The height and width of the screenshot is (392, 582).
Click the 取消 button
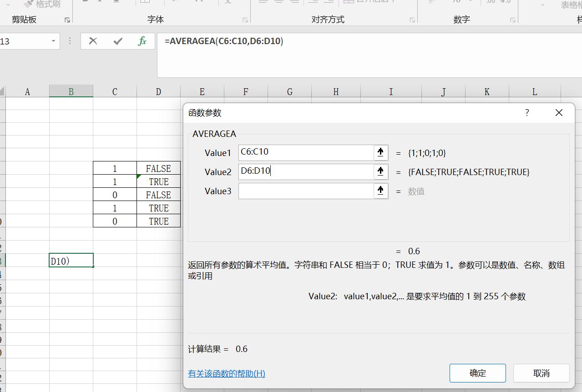pos(542,373)
